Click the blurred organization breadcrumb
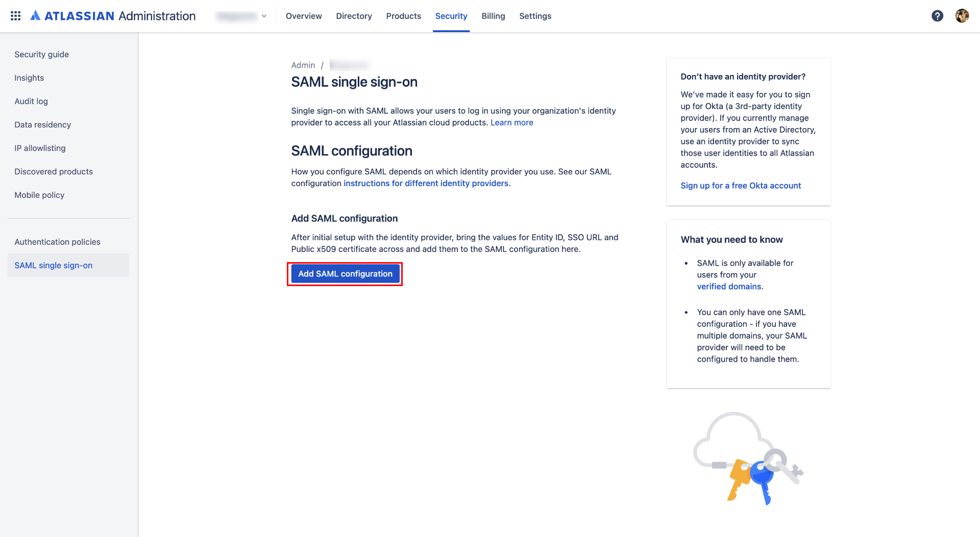Viewport: 980px width, 537px height. 349,65
